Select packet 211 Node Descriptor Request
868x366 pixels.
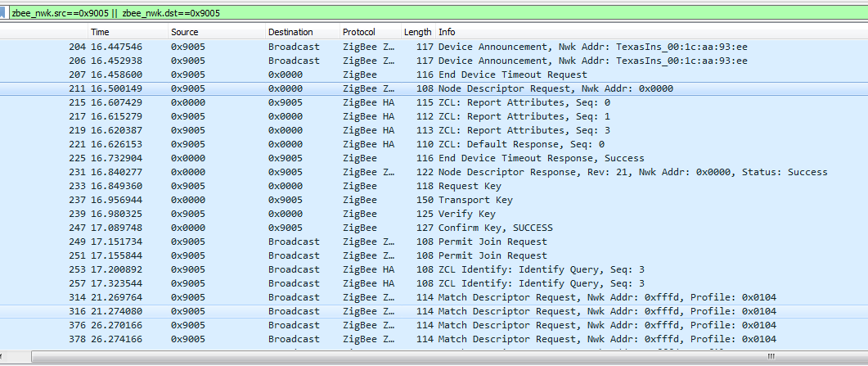(434, 88)
